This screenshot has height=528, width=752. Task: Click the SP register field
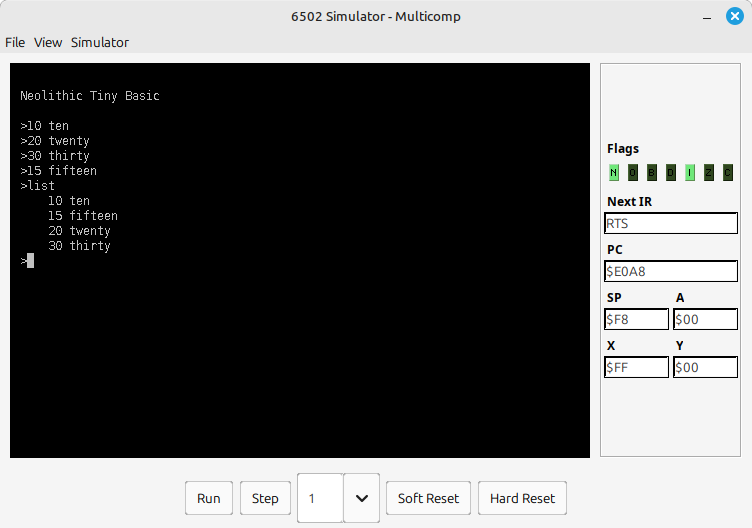point(636,319)
